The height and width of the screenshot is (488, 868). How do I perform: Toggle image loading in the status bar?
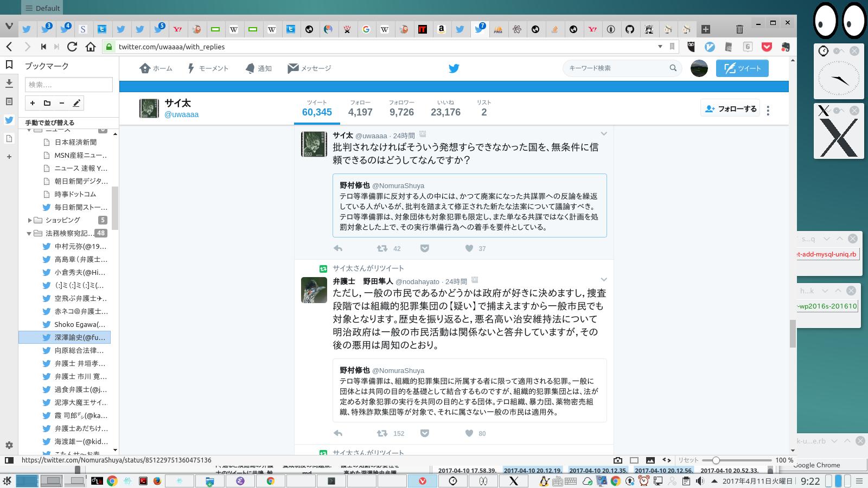point(650,460)
